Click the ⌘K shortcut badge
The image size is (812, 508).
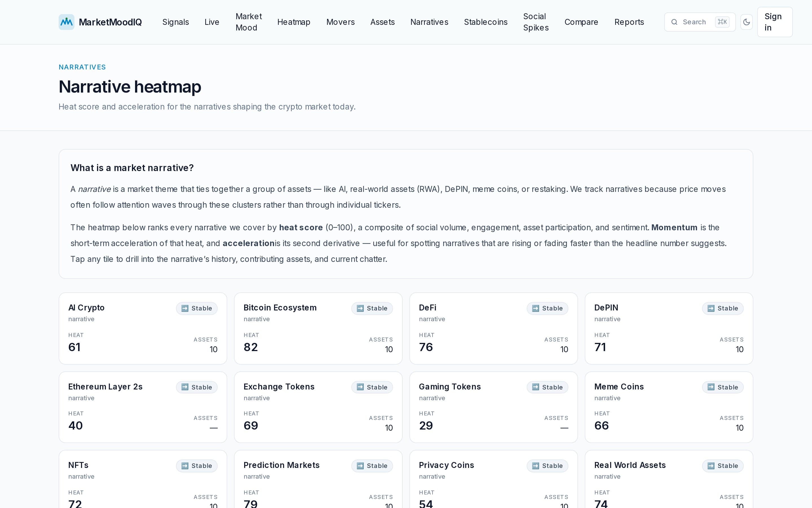pos(722,22)
